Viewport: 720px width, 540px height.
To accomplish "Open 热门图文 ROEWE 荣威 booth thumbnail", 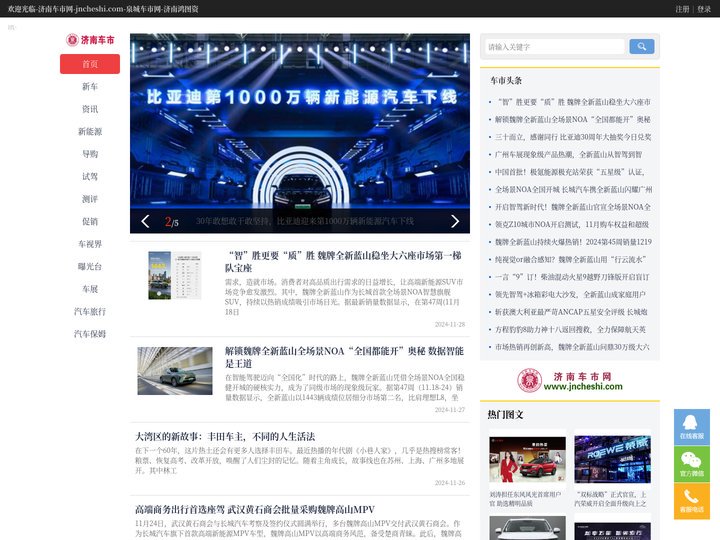I will (613, 460).
